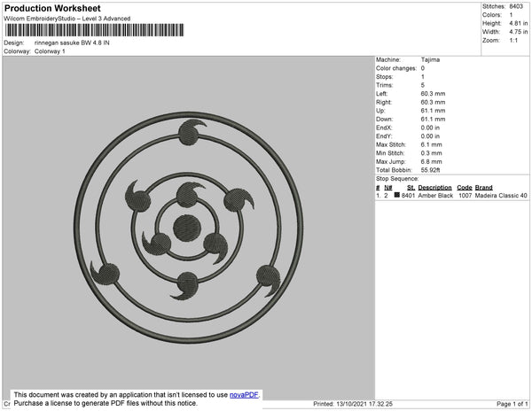Viewport: 532px width, 411px height.
Task: Click the Amber Black color swatch in the stop sequence
Action: coord(396,195)
